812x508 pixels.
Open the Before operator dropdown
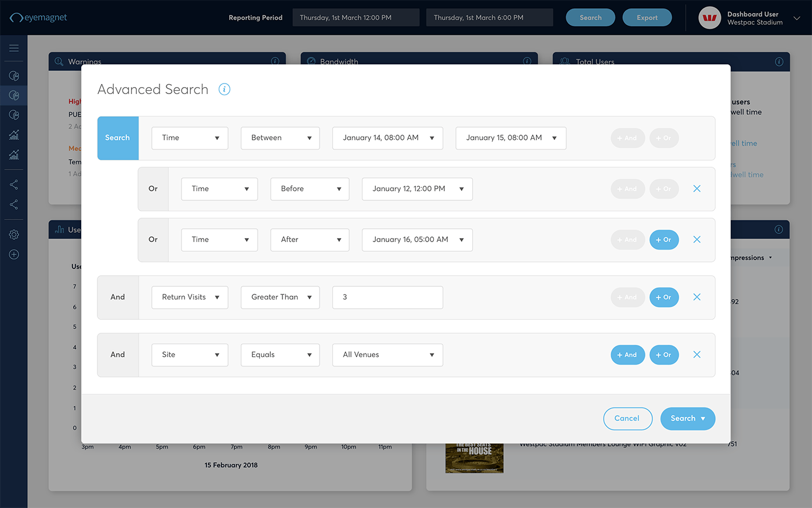click(310, 189)
